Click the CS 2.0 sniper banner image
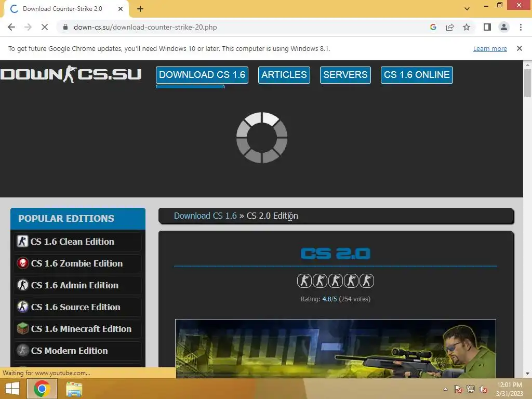532x399 pixels. tap(336, 349)
